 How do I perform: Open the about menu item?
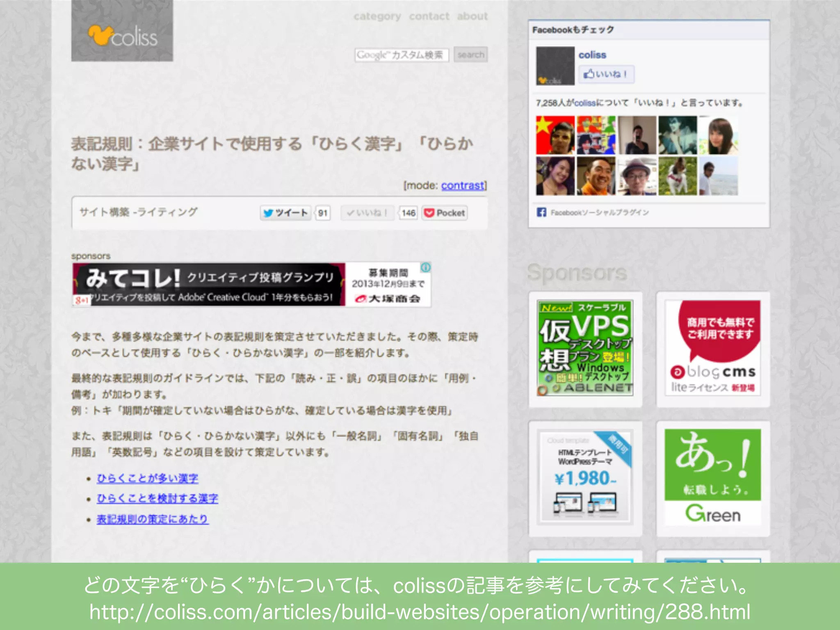(x=472, y=16)
